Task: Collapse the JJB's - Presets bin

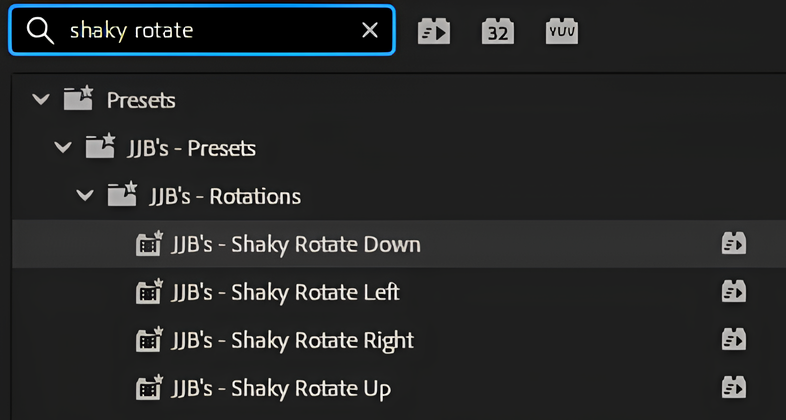Action: pos(63,148)
